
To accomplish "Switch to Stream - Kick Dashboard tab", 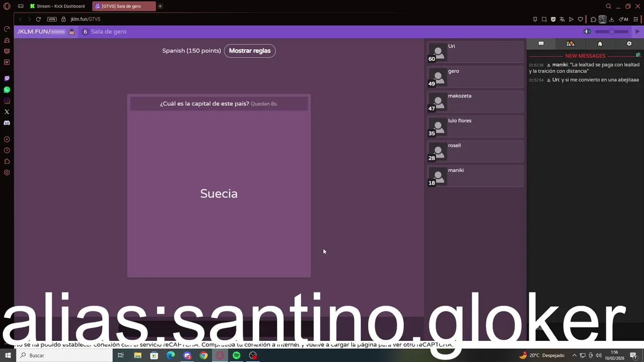I will pos(58,6).
